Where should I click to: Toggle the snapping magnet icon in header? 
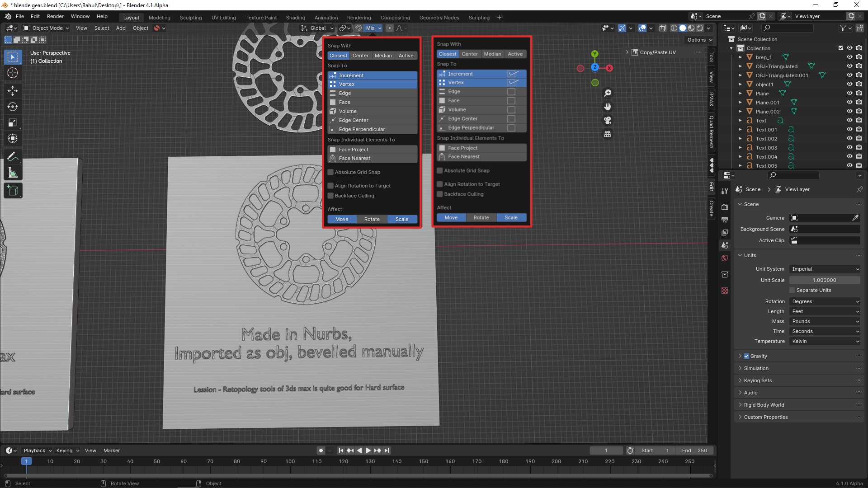pos(359,28)
